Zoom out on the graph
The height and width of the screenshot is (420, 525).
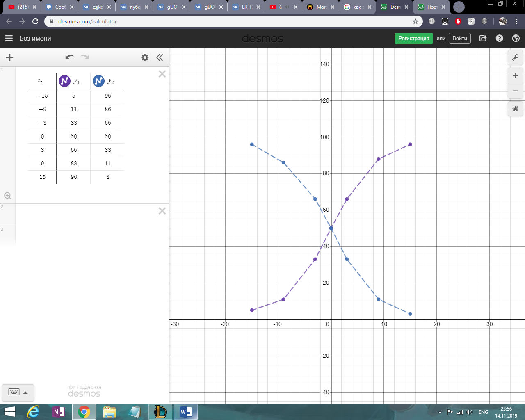515,91
